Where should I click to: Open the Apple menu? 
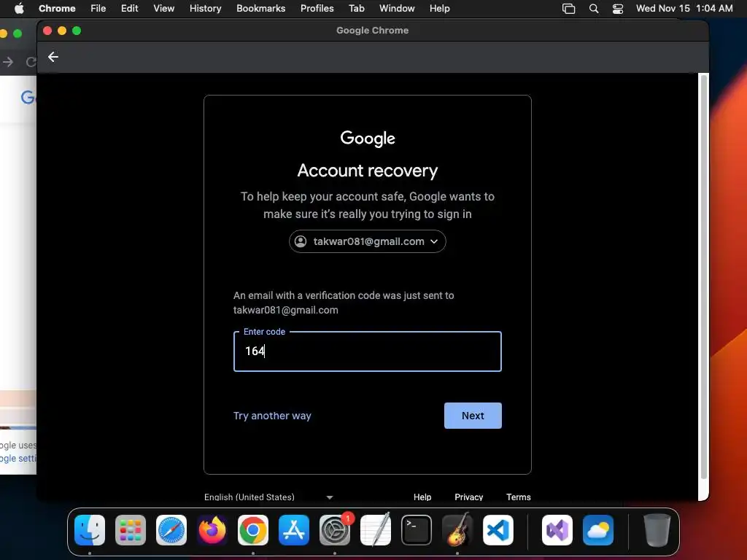click(x=19, y=8)
